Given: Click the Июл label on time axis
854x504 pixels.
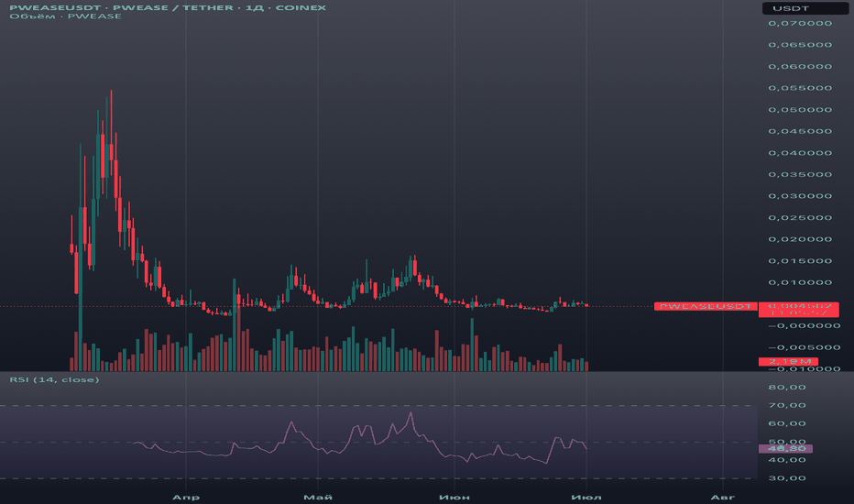Looking at the screenshot, I should 586,496.
